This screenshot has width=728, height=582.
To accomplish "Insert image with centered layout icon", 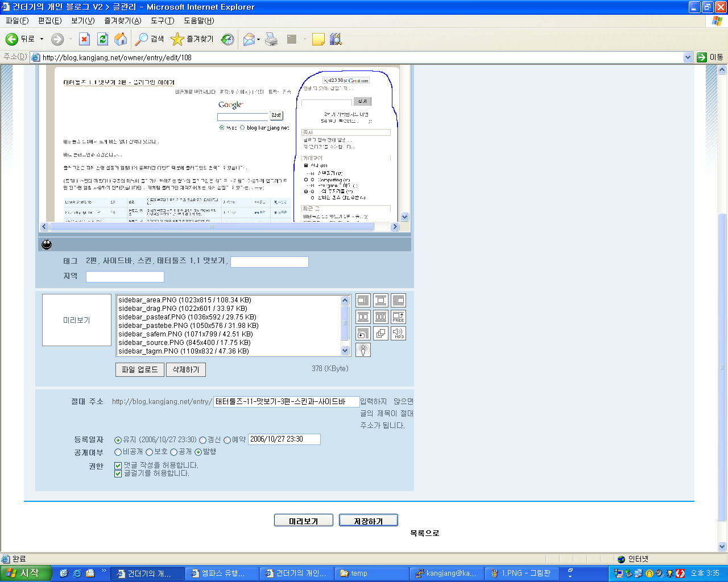I will pos(380,300).
